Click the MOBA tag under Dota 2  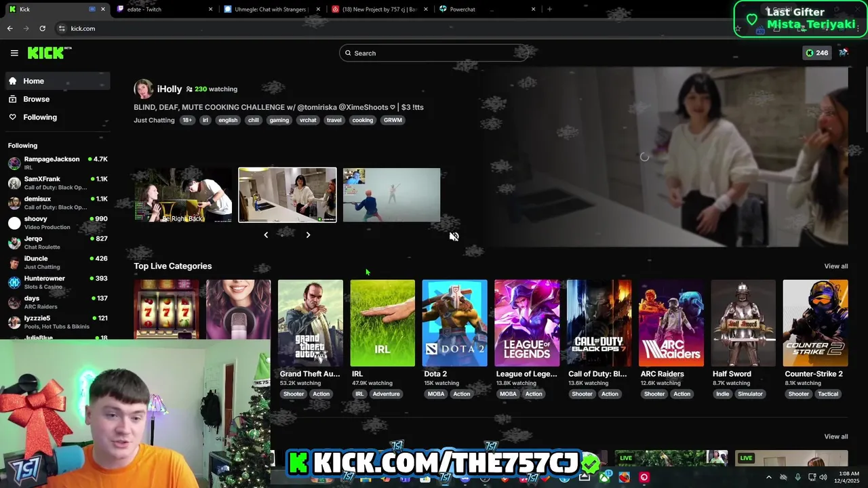436,394
